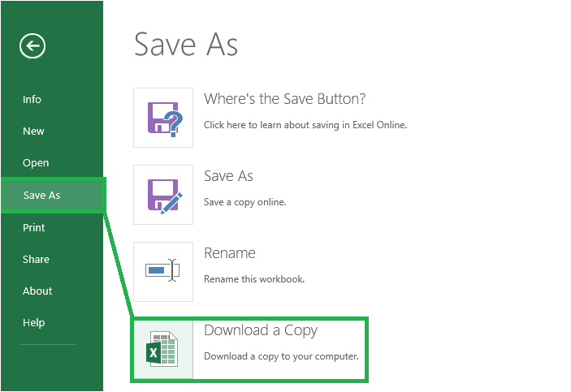Screen dimensions: 571x392
Task: Click the "Save As" option heading
Action: [x=228, y=176]
